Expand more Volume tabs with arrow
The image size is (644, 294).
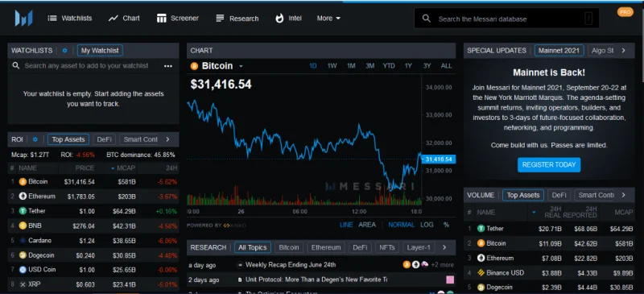pos(623,195)
